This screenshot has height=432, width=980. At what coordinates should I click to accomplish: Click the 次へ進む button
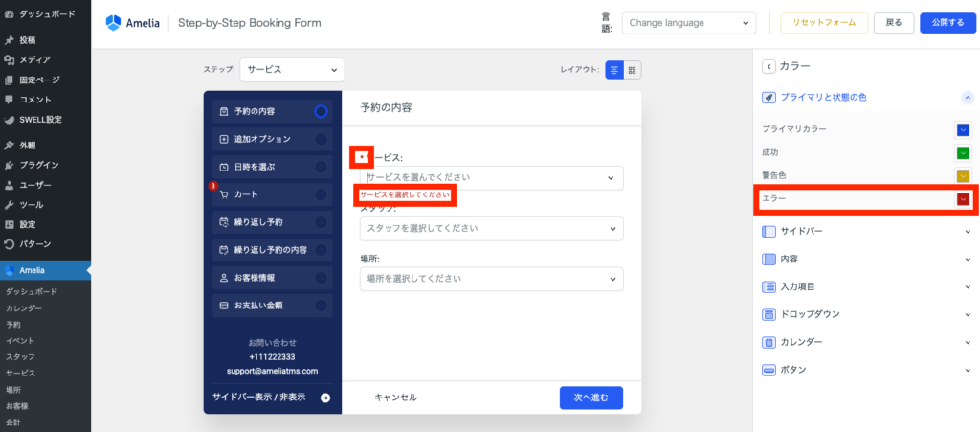[590, 398]
